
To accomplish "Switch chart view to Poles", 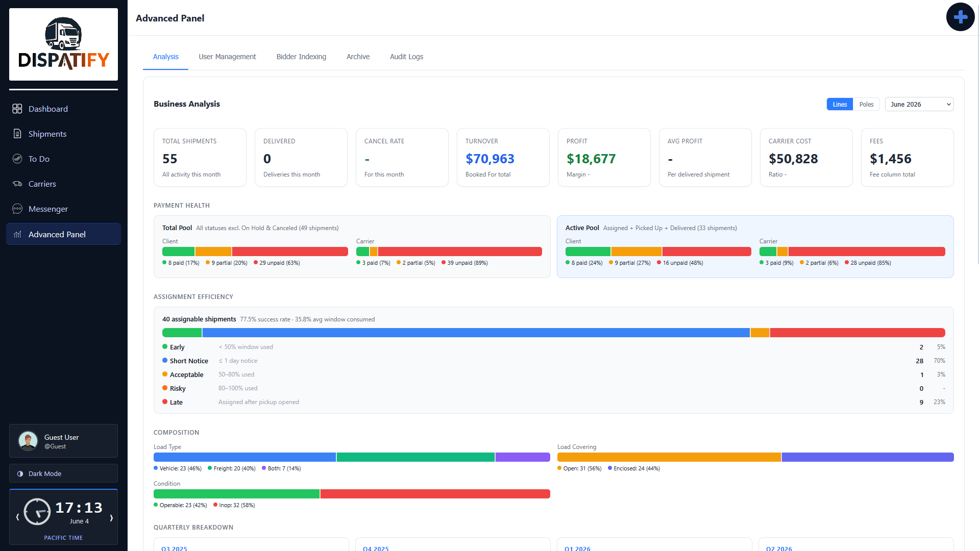I will (x=866, y=104).
